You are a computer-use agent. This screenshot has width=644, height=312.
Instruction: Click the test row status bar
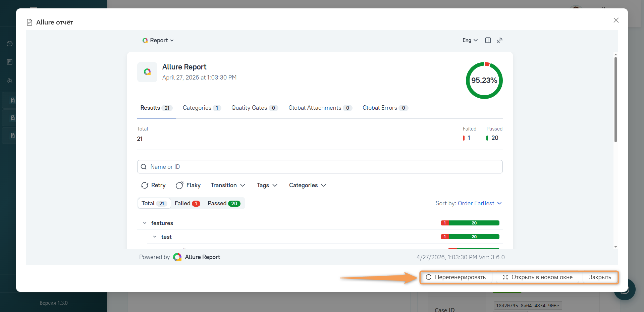[x=470, y=237]
